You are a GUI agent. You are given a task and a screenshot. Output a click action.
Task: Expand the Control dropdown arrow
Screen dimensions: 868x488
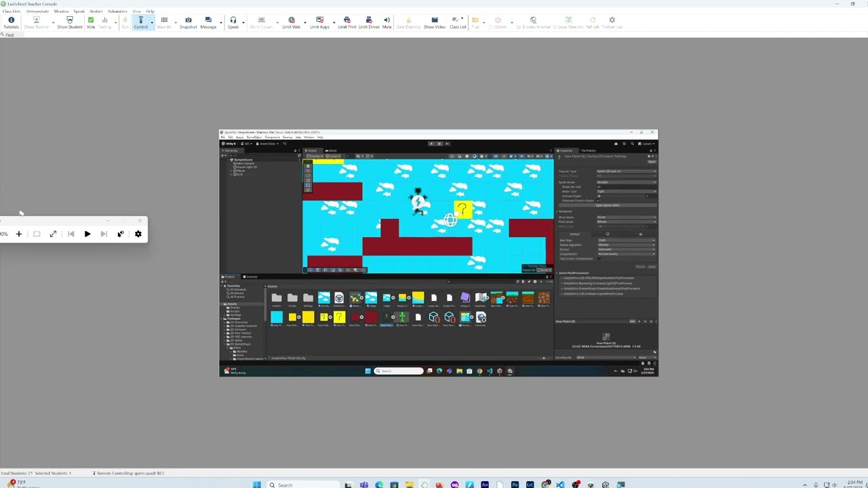pyautogui.click(x=152, y=22)
